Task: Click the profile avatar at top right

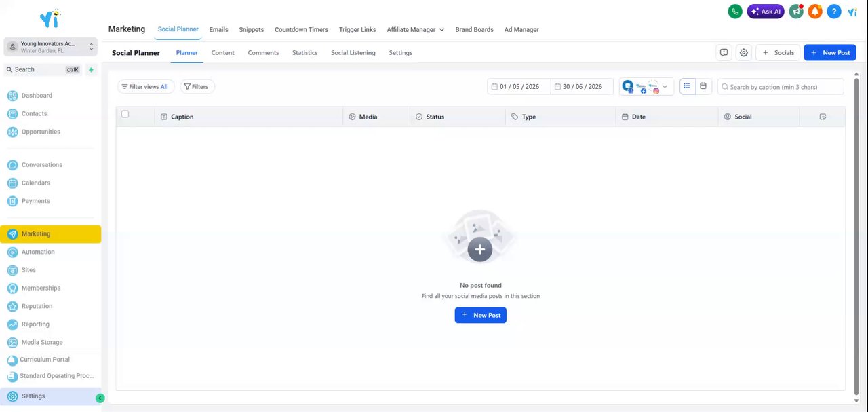Action: click(852, 12)
